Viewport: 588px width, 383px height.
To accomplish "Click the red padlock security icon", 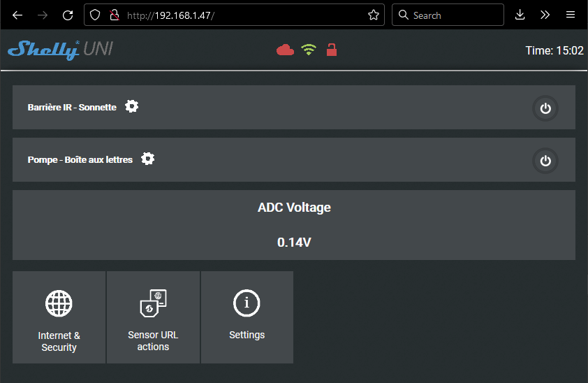I will pos(332,50).
